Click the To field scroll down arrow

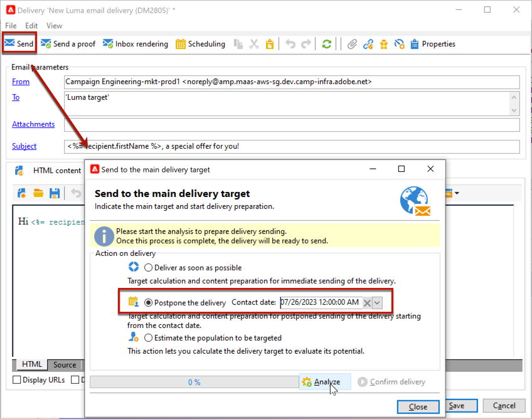514,110
